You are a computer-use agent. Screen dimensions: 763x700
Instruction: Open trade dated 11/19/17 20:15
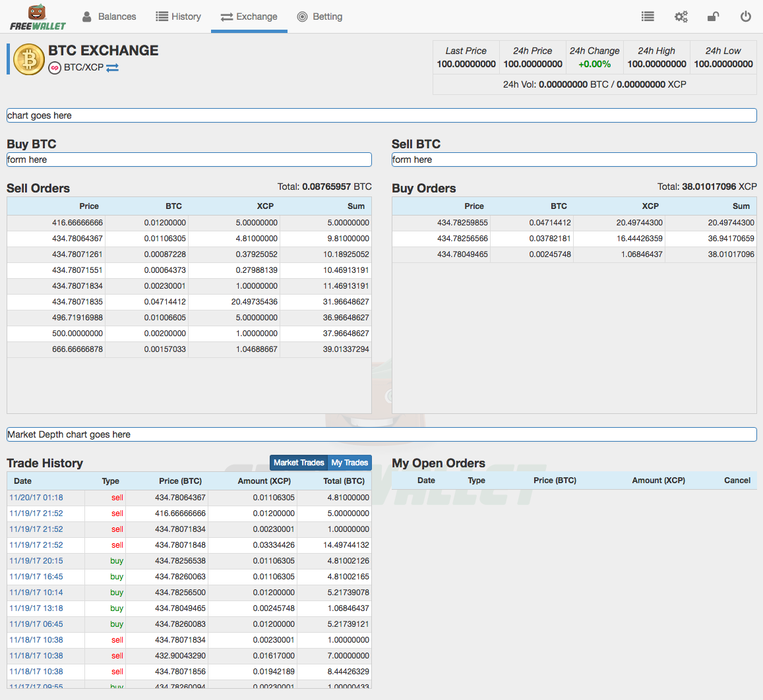coord(36,561)
